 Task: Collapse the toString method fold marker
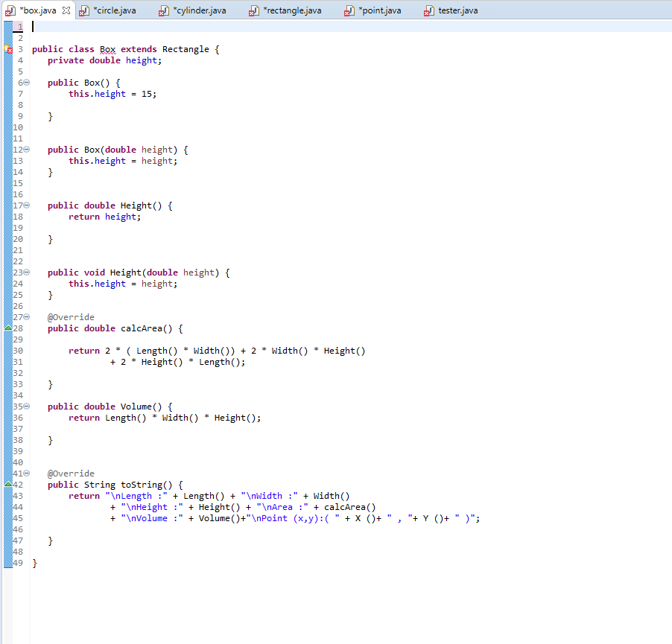pyautogui.click(x=25, y=473)
